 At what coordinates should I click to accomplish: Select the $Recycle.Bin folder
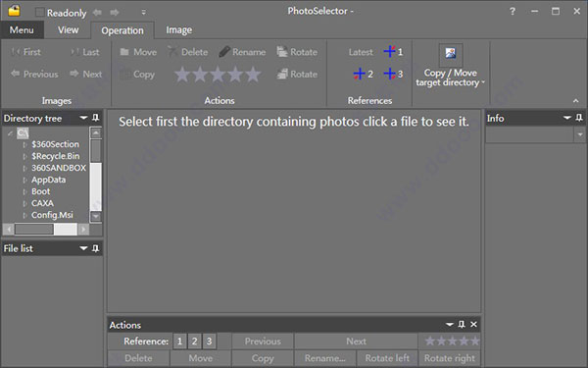click(55, 156)
